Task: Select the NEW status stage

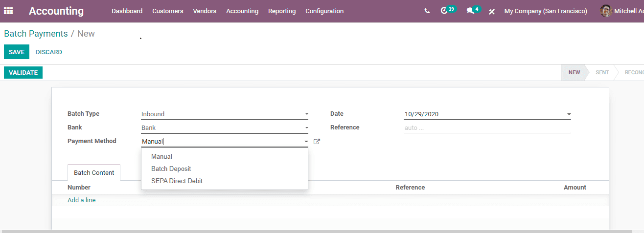Action: pyautogui.click(x=574, y=72)
